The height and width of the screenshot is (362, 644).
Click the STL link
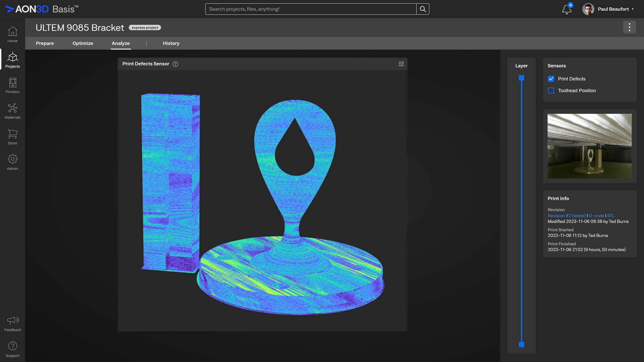611,216
